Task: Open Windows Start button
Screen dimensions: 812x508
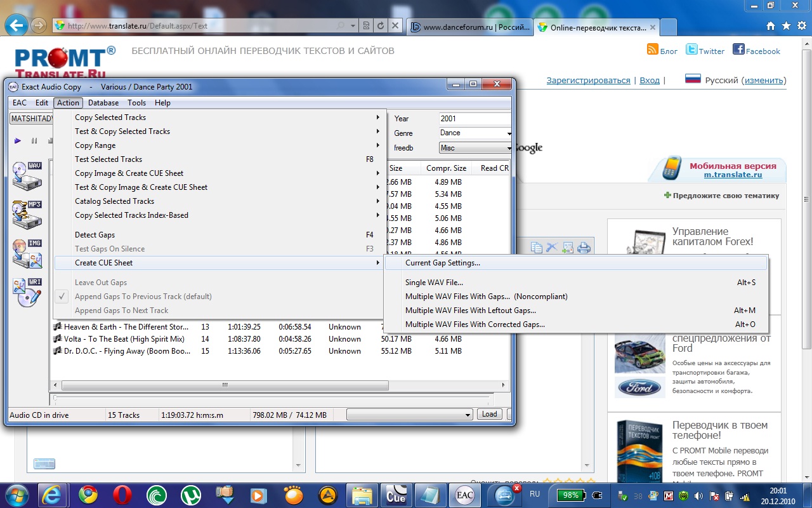Action: pyautogui.click(x=17, y=495)
